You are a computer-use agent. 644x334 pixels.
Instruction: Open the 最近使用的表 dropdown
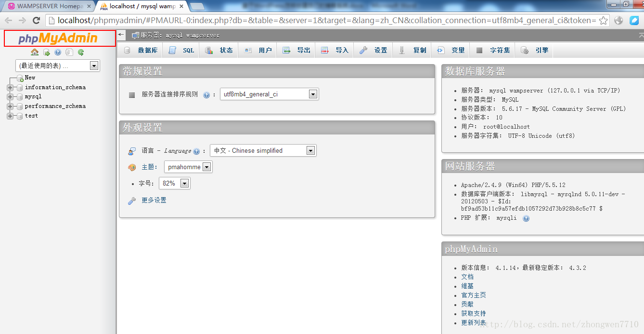(58, 66)
